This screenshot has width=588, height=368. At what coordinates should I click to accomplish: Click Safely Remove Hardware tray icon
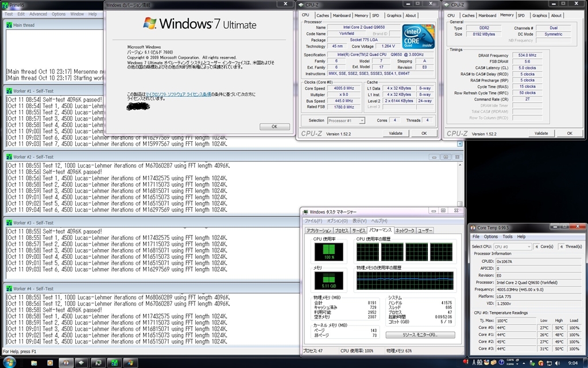click(x=531, y=363)
